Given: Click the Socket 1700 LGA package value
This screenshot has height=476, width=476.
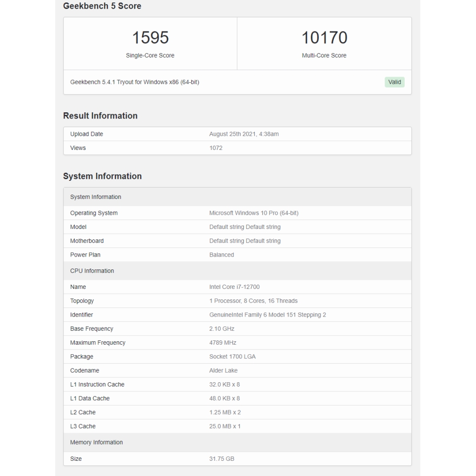Looking at the screenshot, I should click(231, 357).
